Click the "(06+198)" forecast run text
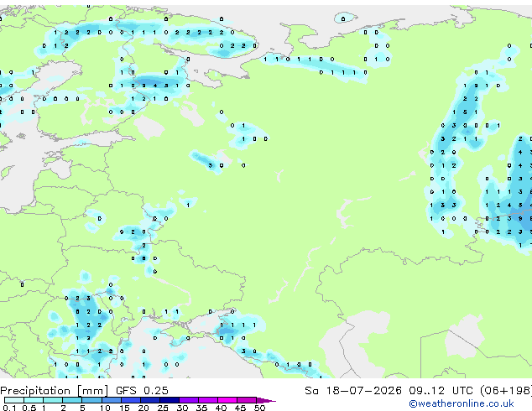The height and width of the screenshot is (411, 532). 505,391
